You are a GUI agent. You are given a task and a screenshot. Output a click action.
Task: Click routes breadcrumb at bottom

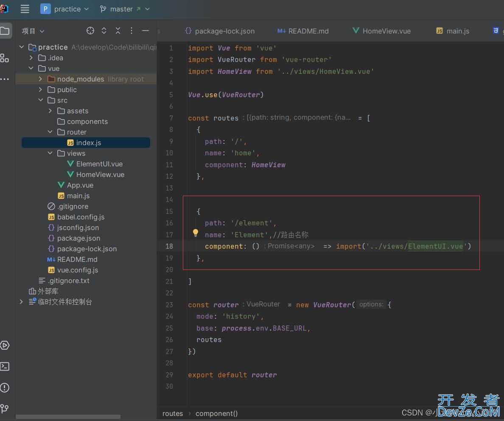[x=173, y=413]
